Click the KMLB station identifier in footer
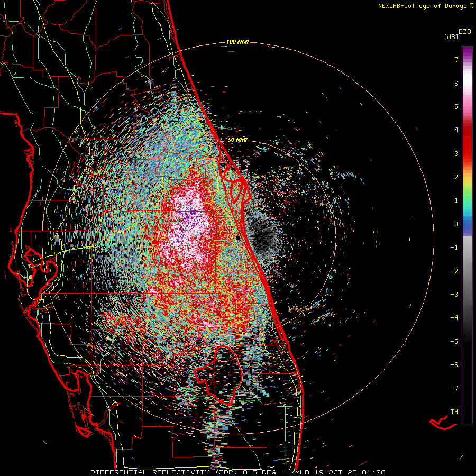Screen dimensions: 476x476 point(299,472)
